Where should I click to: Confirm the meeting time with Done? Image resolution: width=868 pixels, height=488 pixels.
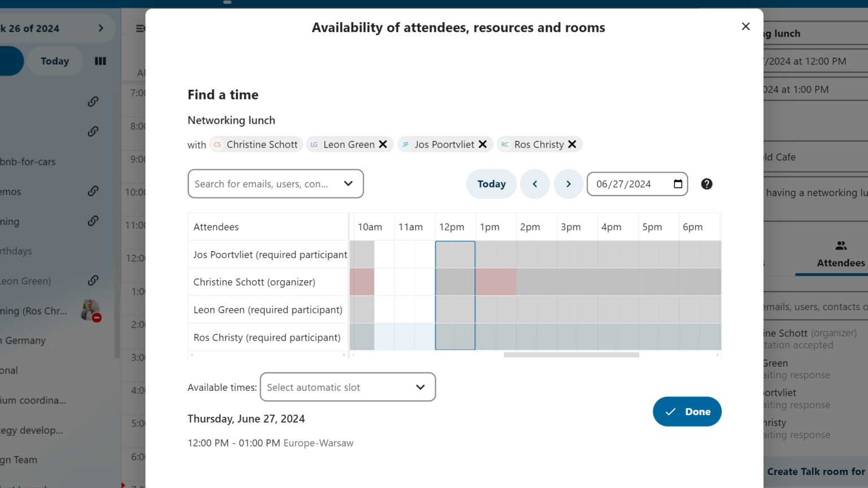pyautogui.click(x=687, y=411)
